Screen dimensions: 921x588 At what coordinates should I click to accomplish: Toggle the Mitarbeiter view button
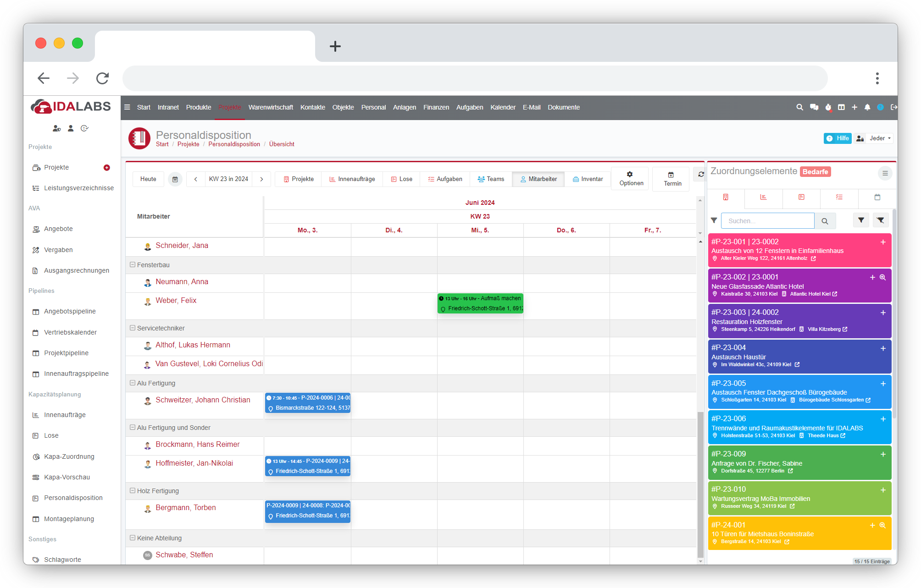click(538, 179)
